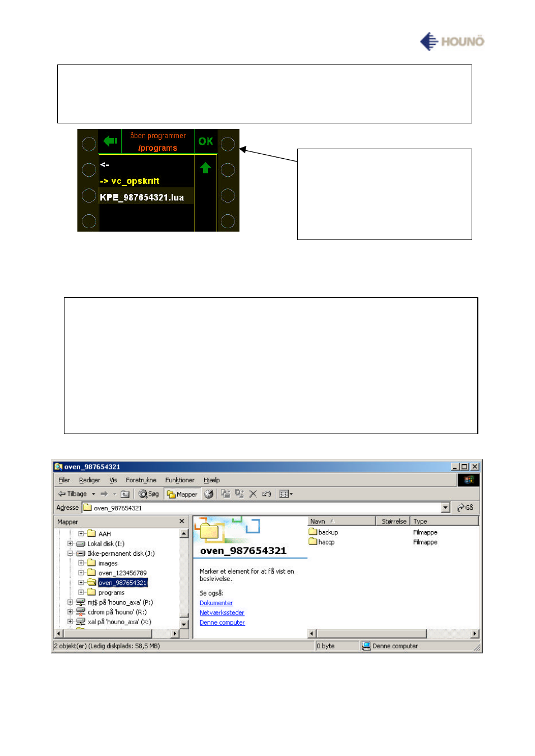Open the address bar dropdown arrow
The width and height of the screenshot is (535, 756).
(446, 508)
